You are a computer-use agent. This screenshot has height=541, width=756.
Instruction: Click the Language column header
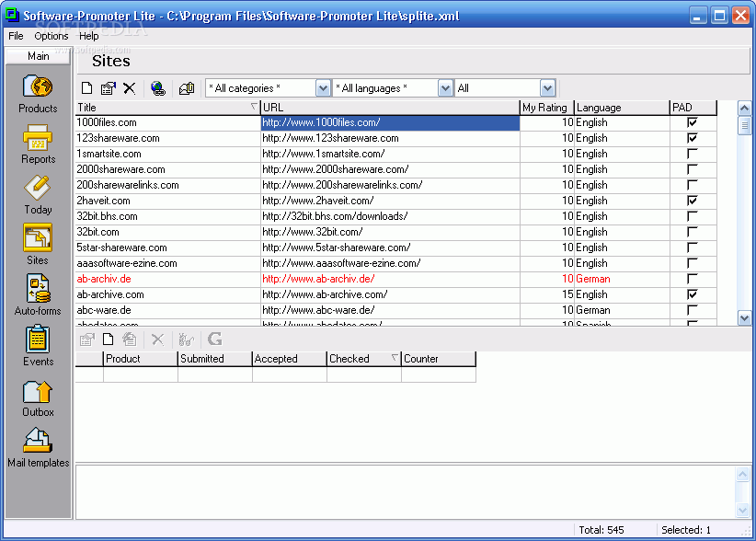point(622,108)
